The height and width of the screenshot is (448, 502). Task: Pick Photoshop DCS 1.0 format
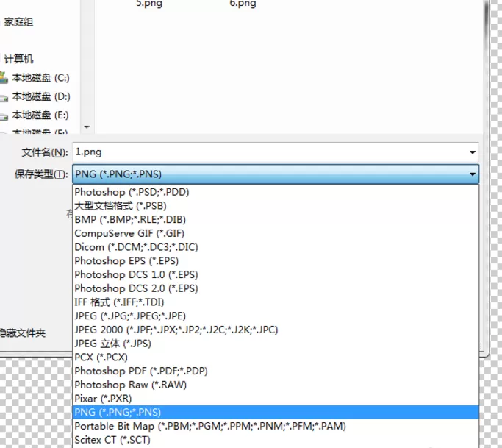(x=276, y=274)
